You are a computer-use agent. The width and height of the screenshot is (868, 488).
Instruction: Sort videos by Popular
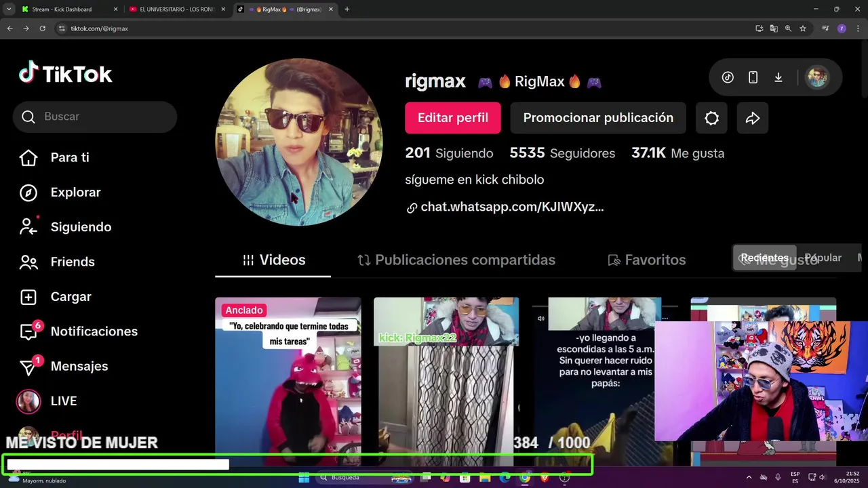pyautogui.click(x=823, y=258)
